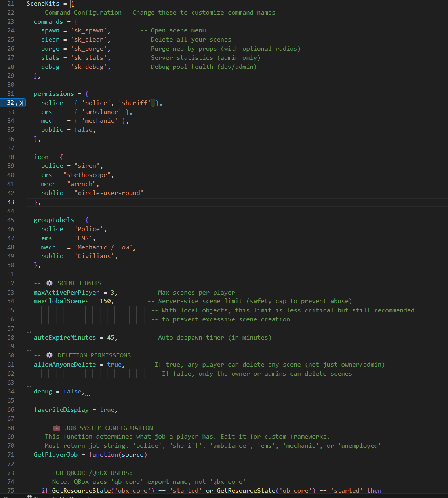Click the gear emoji before DELETION PERMISSIONS
This screenshot has width=448, height=498.
[50, 355]
